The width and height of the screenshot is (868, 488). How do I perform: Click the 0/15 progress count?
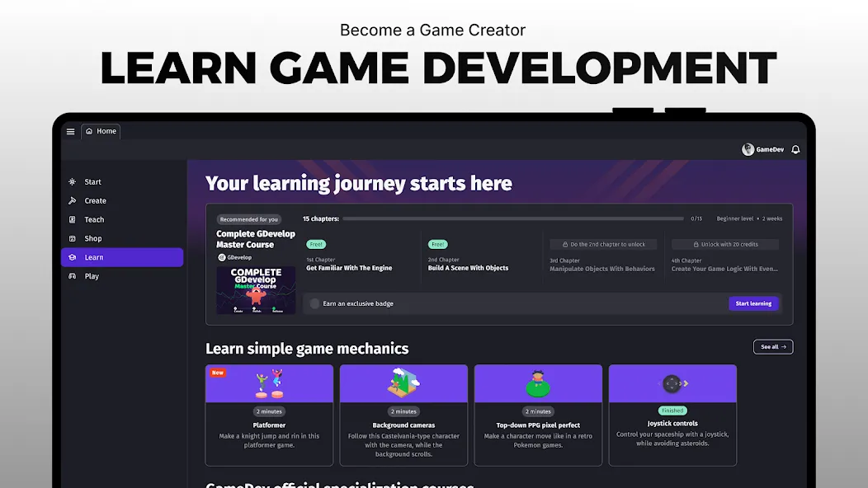point(696,218)
